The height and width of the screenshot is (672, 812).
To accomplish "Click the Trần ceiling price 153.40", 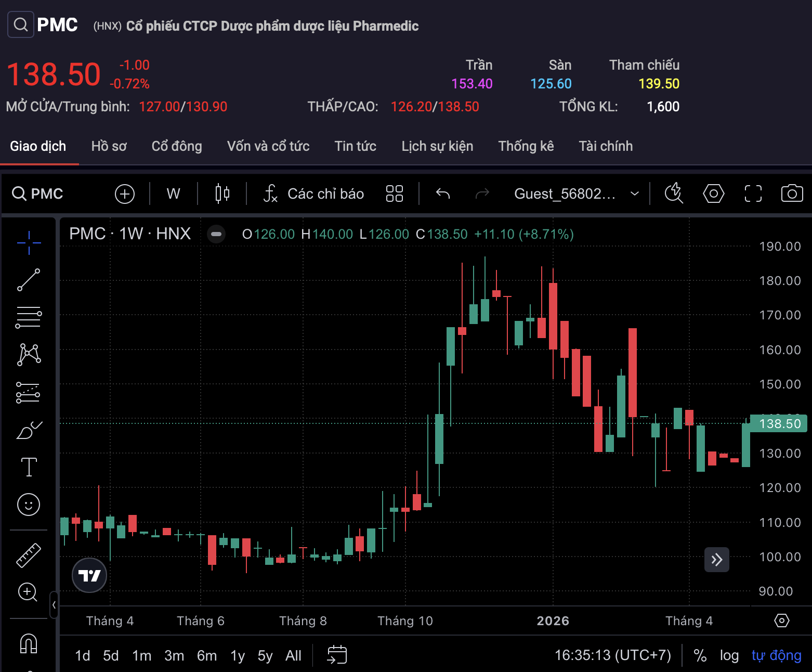I will pyautogui.click(x=472, y=84).
